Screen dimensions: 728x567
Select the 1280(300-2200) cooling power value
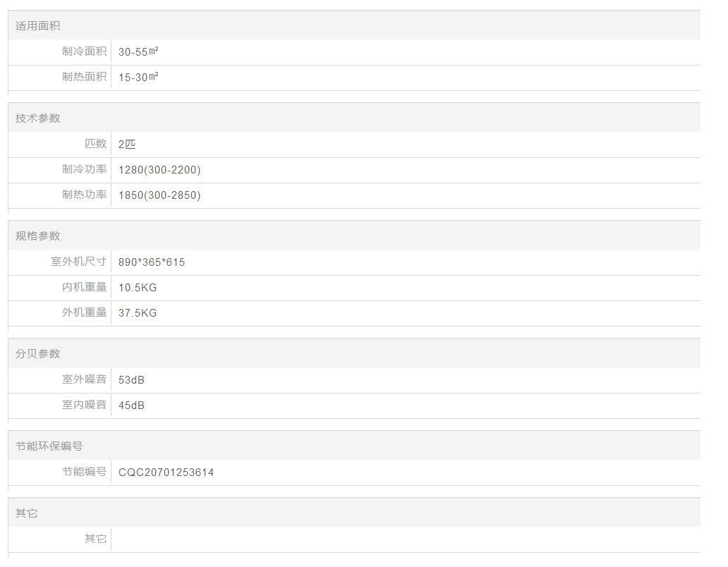pyautogui.click(x=159, y=170)
